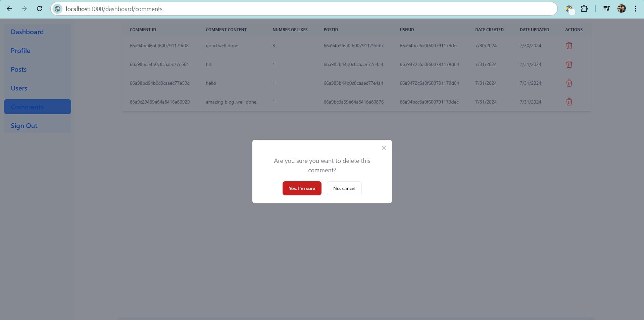Click the browser profile avatar
Image resolution: width=644 pixels, height=320 pixels.
(x=621, y=9)
